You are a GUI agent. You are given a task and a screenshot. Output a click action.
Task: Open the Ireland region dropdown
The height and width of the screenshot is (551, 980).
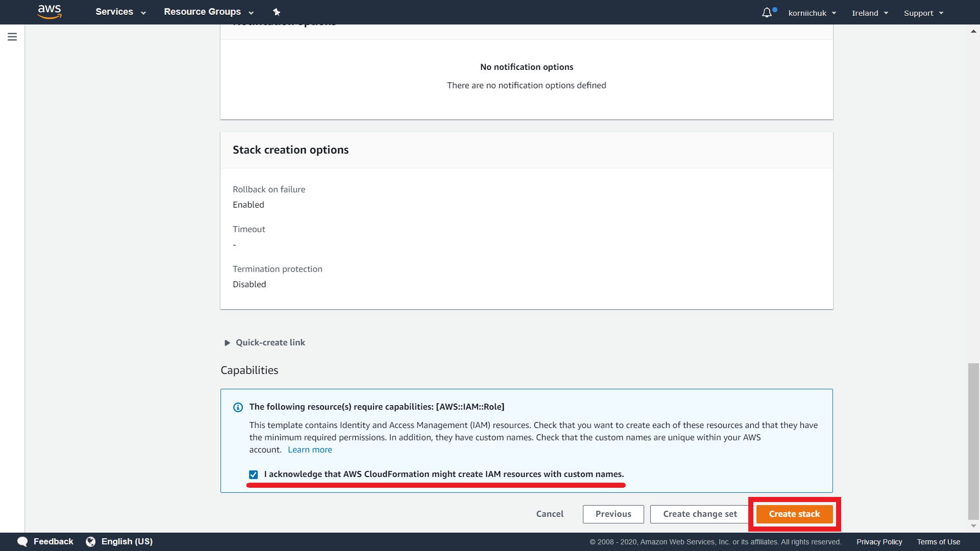870,12
